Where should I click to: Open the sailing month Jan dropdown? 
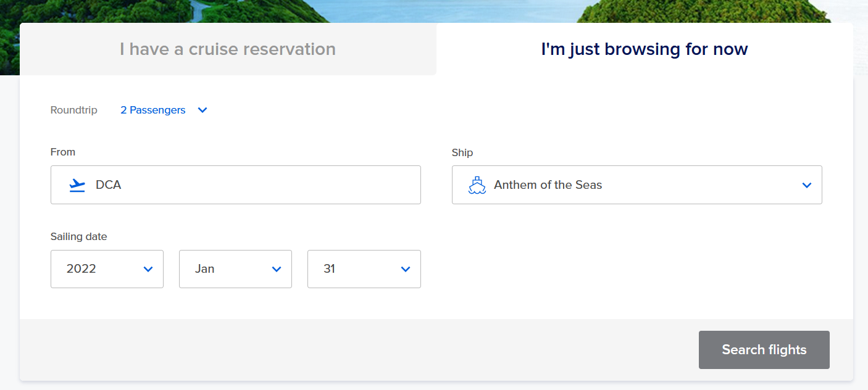pos(235,269)
